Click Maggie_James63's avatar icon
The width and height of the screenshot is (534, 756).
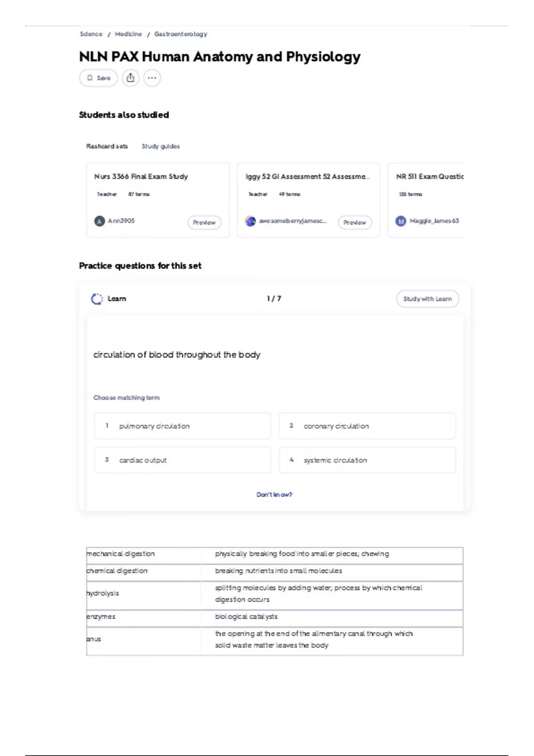401,221
